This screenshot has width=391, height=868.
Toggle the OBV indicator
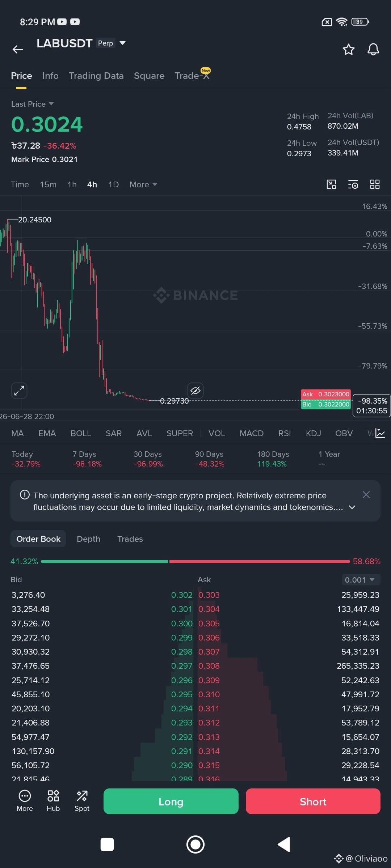pyautogui.click(x=344, y=433)
